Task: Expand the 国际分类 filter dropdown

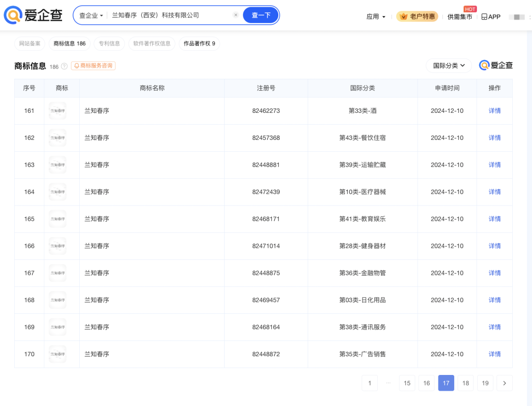Action: 449,66
